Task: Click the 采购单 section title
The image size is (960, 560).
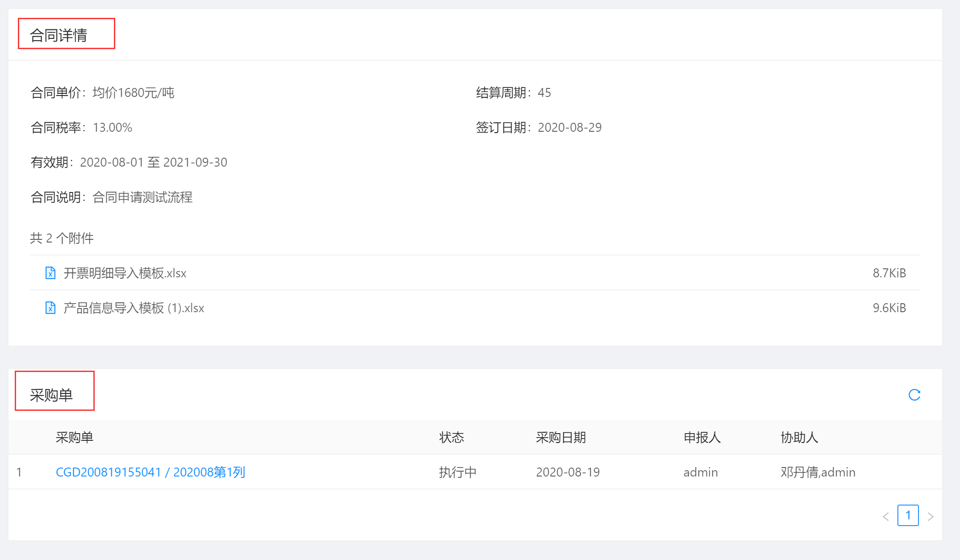Action: click(x=51, y=395)
